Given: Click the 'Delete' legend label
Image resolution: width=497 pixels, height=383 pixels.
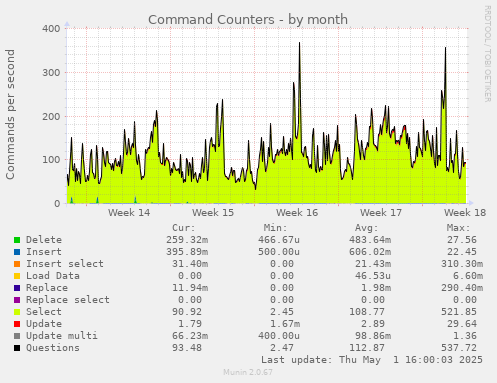Looking at the screenshot, I should [44, 240].
